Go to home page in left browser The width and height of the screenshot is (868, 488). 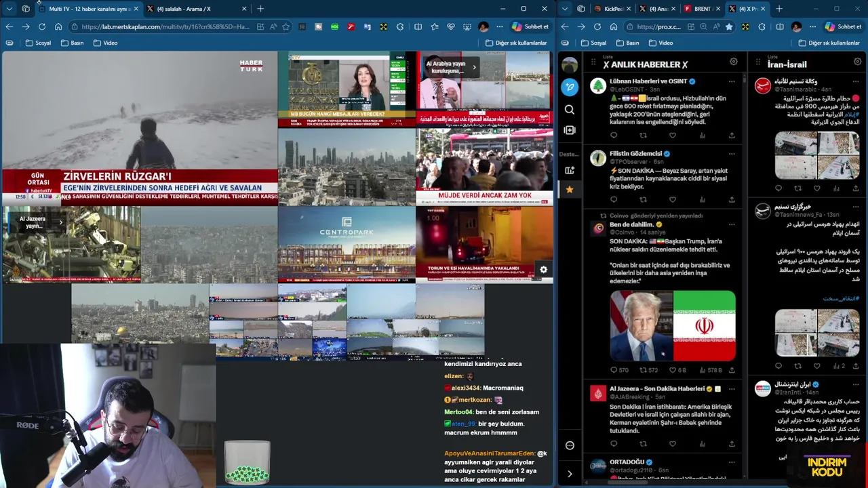pos(58,27)
